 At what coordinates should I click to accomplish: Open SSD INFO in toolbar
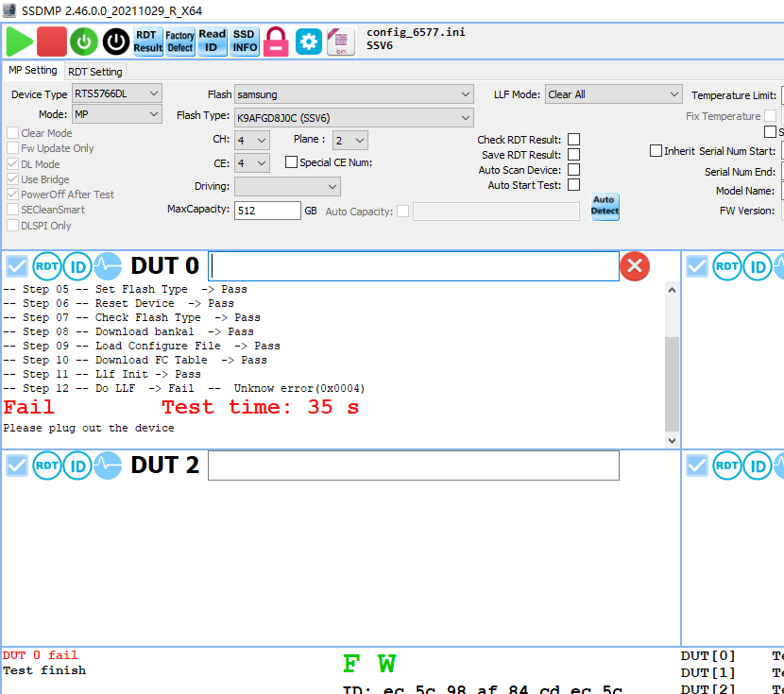click(x=245, y=42)
